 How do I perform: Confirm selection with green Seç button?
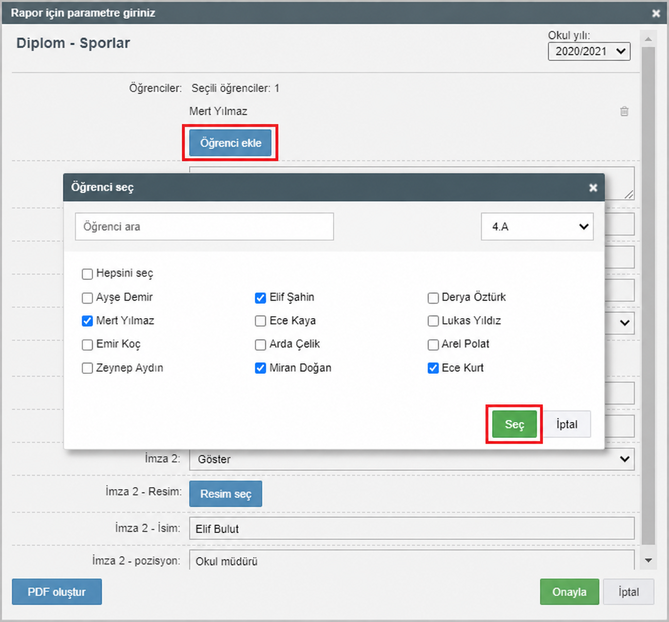click(514, 424)
